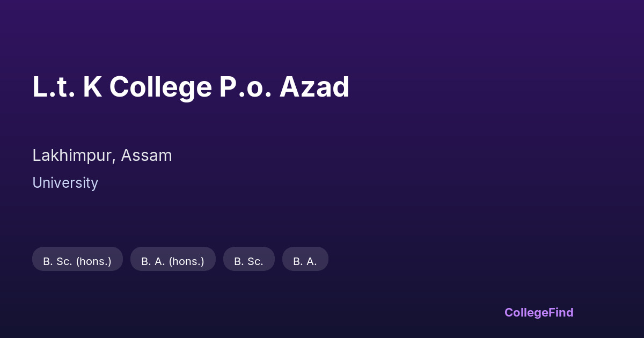This screenshot has height=338, width=644.
Task: Choose the B. A. (hons.) course tag
Action: point(173,261)
